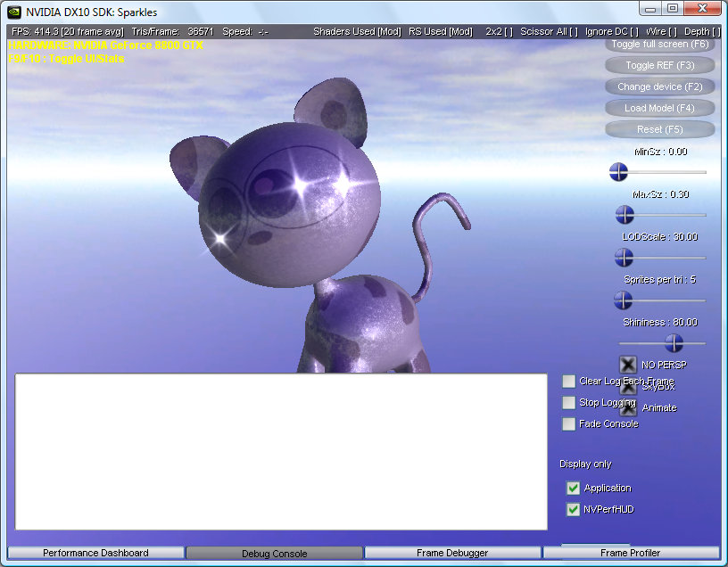
Task: Click the NVIDIA logo icon in title bar
Action: tap(14, 12)
